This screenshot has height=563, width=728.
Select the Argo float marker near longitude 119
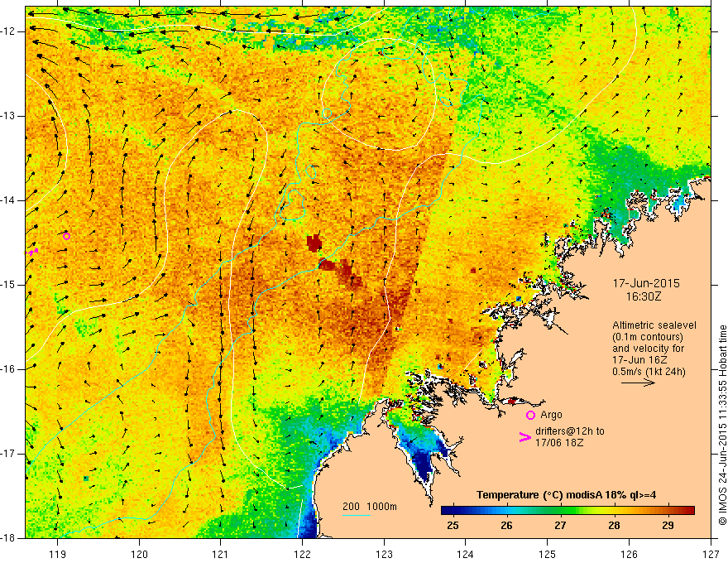tap(66, 236)
